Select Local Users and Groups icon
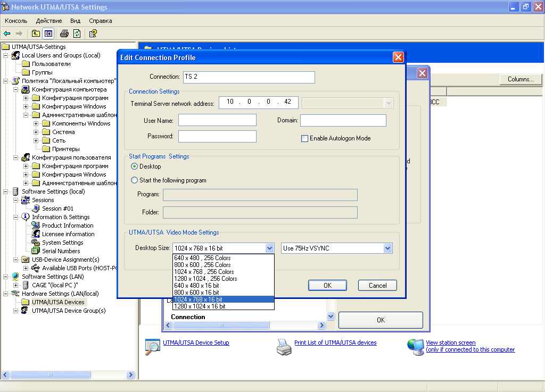The width and height of the screenshot is (545, 392). pos(15,55)
